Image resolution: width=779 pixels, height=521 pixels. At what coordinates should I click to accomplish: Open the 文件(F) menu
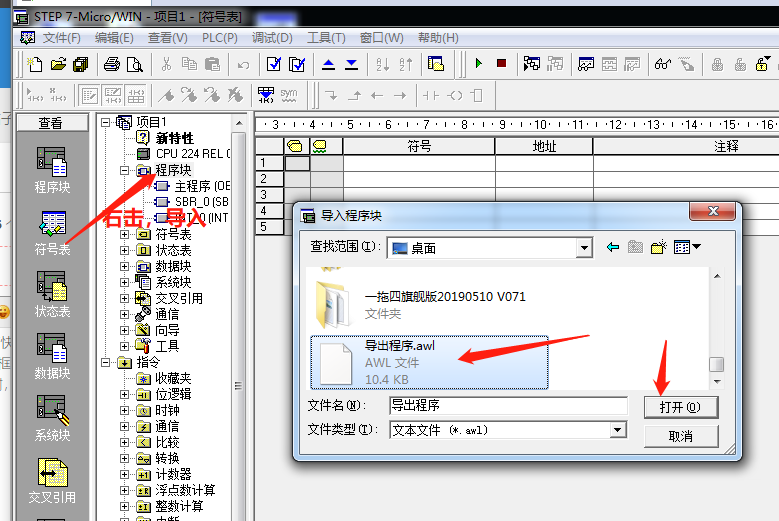click(x=61, y=38)
